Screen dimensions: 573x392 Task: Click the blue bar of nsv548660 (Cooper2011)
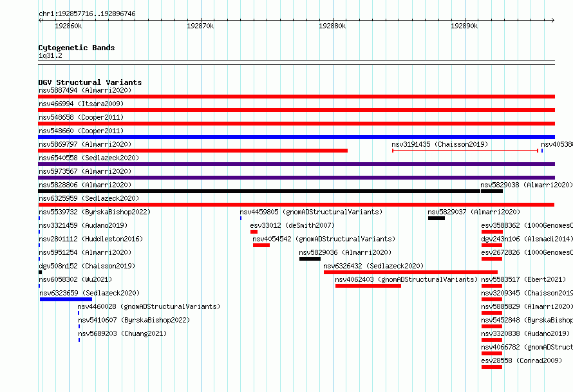(296, 137)
